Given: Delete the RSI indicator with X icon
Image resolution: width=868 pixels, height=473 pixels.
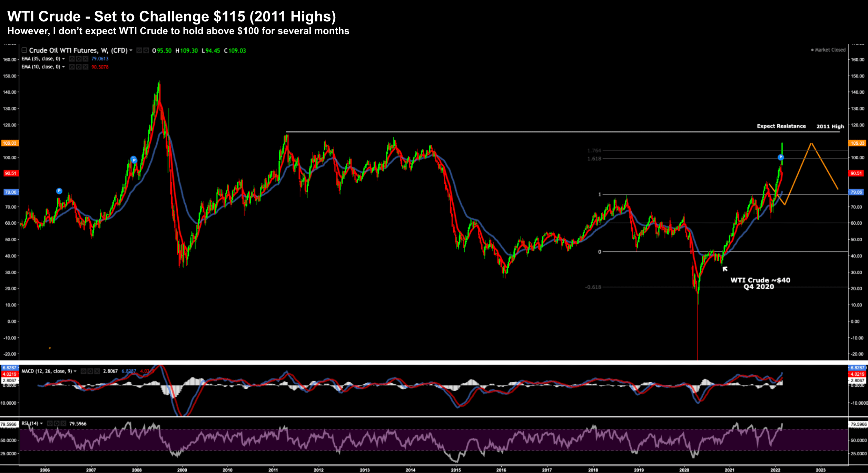Looking at the screenshot, I should click(63, 423).
